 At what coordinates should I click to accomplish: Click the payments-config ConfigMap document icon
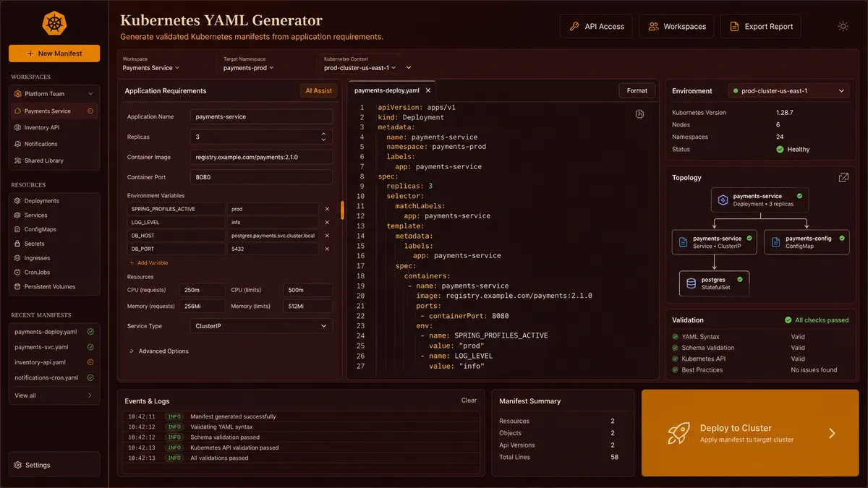776,242
